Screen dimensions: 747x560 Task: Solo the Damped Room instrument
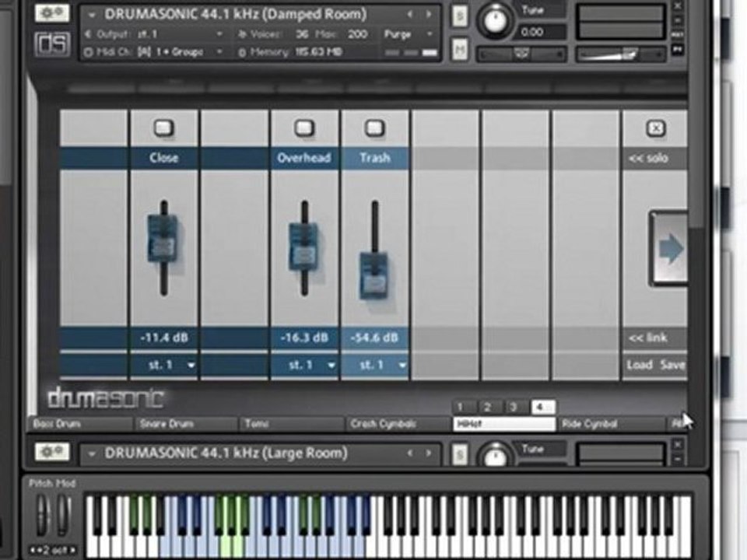pos(459,16)
